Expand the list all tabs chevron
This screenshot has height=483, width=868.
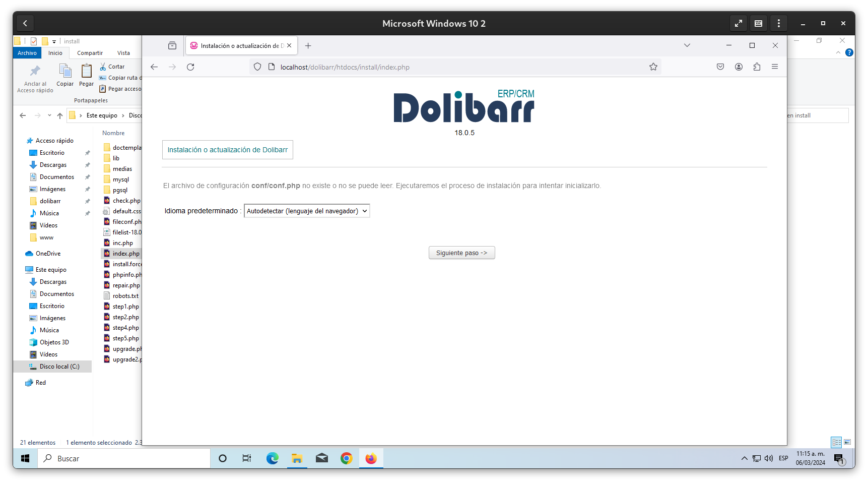687,45
